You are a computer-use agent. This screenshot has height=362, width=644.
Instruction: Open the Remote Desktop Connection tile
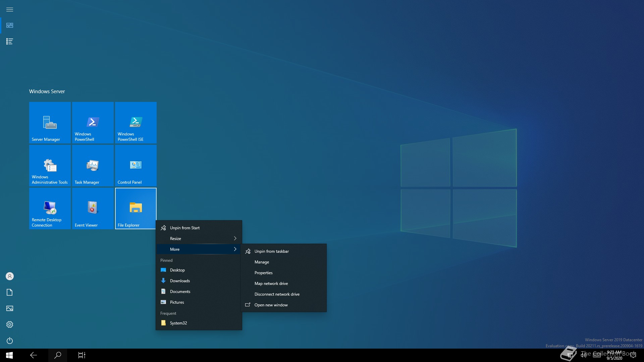[x=50, y=208]
